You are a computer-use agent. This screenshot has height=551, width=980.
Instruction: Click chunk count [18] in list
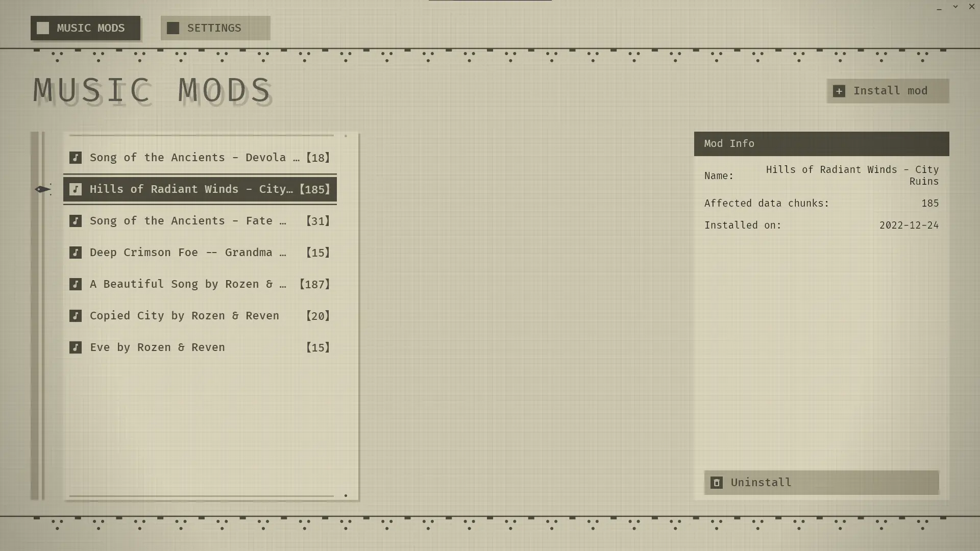pyautogui.click(x=318, y=158)
